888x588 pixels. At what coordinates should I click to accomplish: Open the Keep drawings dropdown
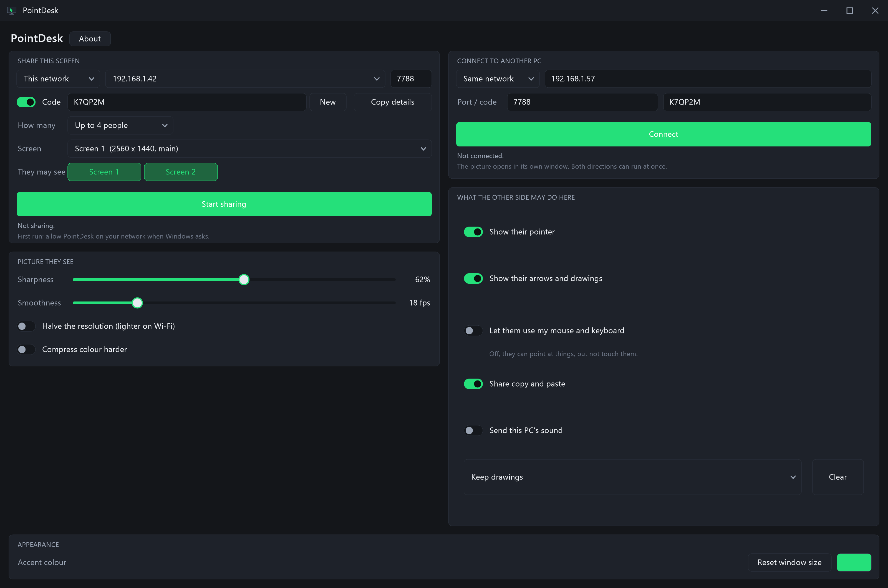[x=632, y=477]
